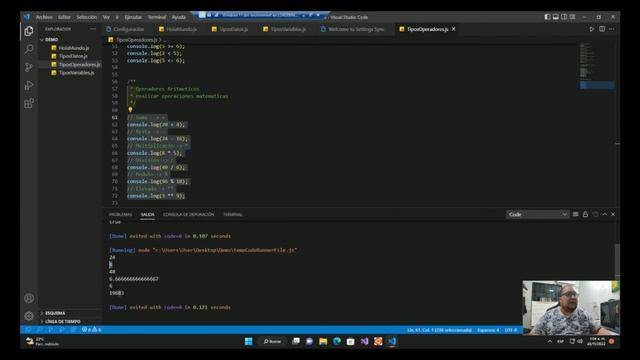
Task: Open File Explorer from the taskbar
Action: [x=323, y=341]
